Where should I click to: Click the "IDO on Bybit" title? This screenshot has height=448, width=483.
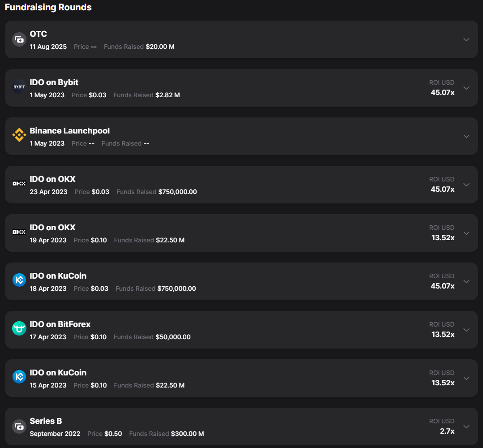(54, 82)
